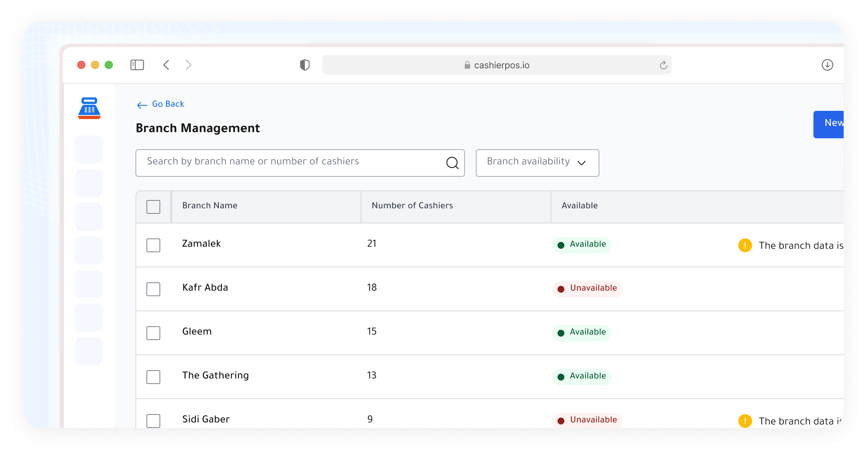Click Sidi Gaber's branch data warning message

[800, 421]
